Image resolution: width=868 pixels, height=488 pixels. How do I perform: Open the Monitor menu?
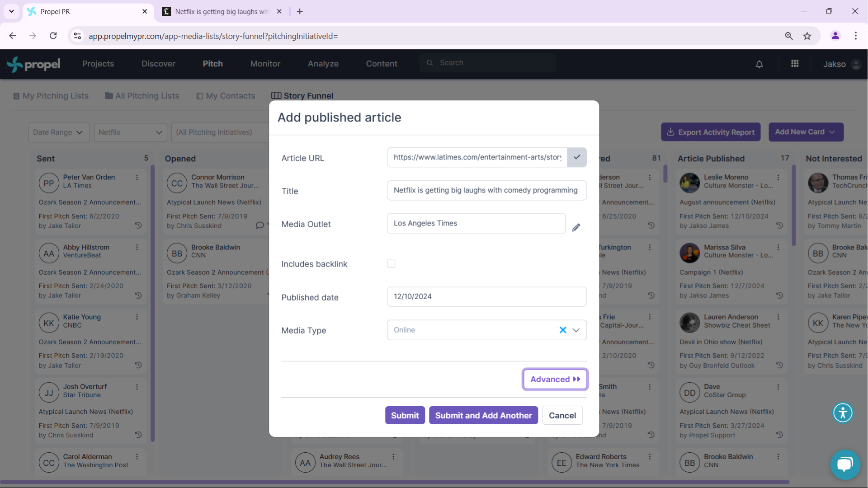point(265,64)
